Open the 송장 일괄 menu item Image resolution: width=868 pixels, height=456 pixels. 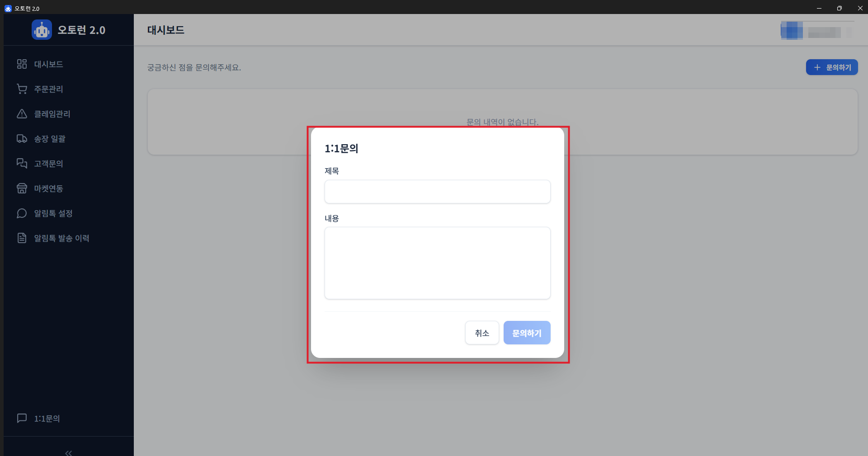(69, 139)
